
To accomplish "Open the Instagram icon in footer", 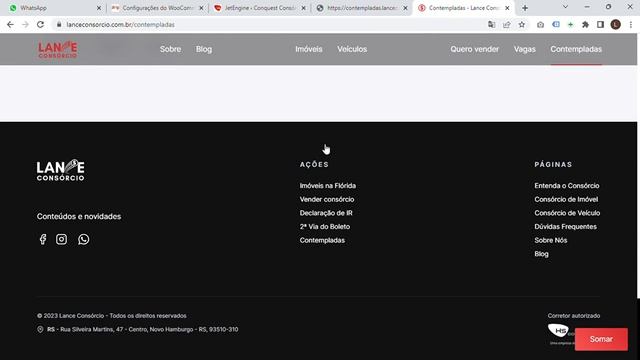I will [62, 239].
